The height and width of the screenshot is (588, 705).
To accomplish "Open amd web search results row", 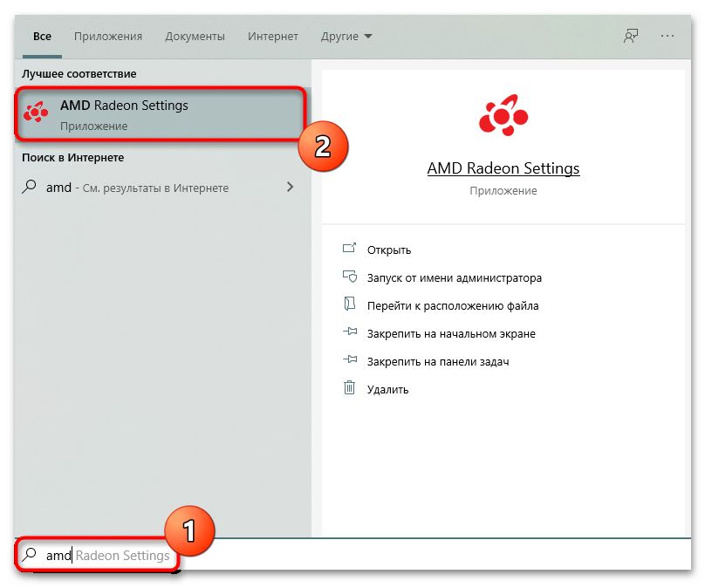I will [x=161, y=187].
